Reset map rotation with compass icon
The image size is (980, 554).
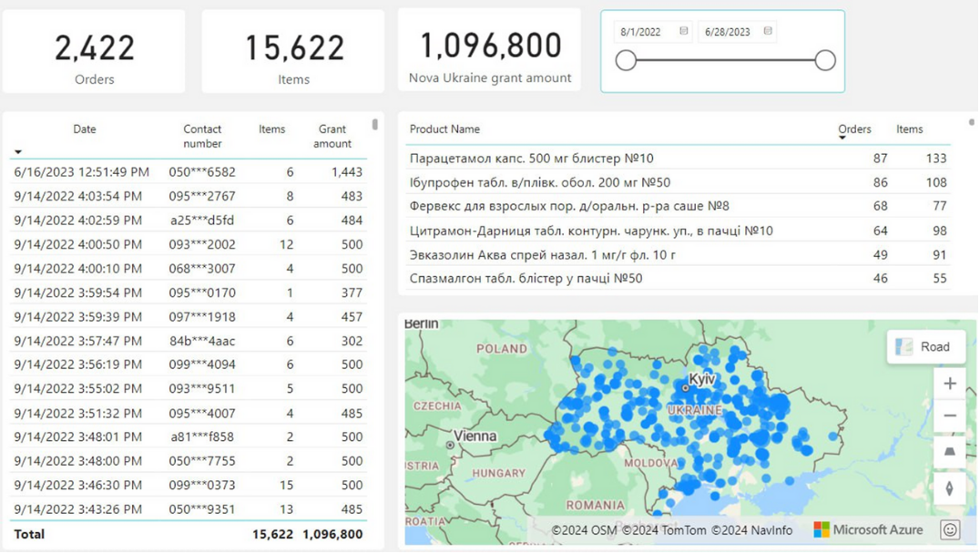point(949,488)
